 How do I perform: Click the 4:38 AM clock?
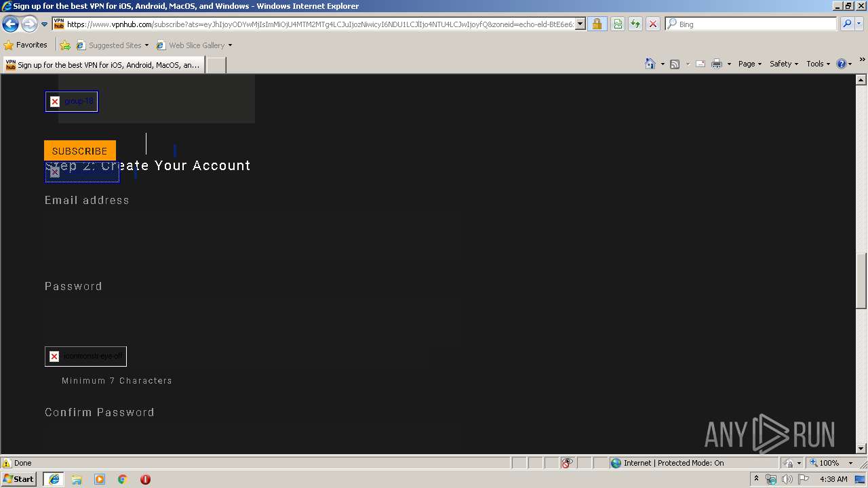pos(833,479)
